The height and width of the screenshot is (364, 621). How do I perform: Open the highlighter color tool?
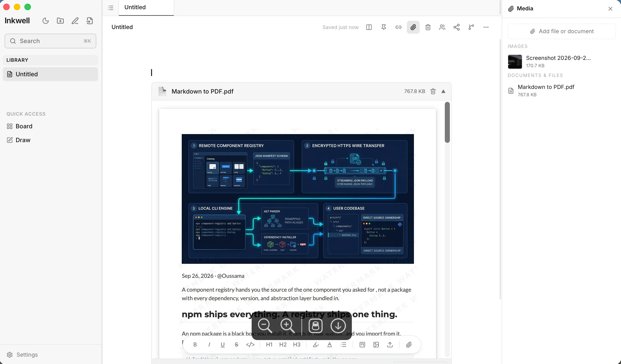coord(316,344)
